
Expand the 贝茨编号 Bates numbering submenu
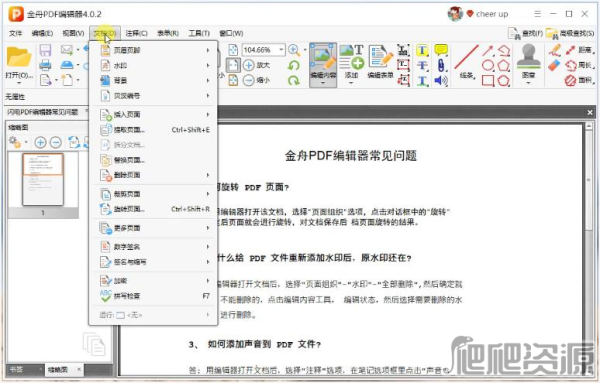154,96
